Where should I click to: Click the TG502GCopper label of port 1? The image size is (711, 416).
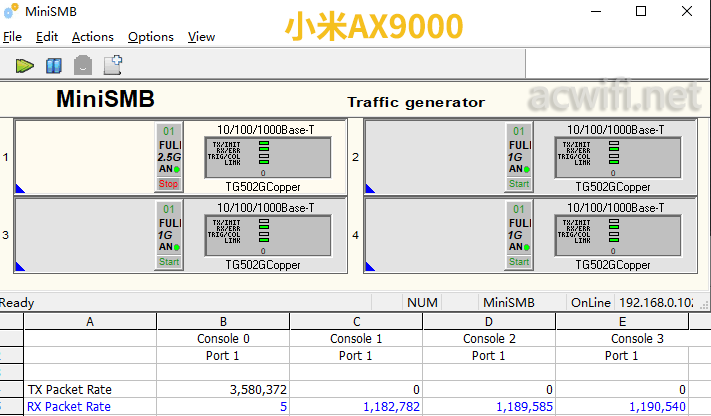(x=263, y=187)
